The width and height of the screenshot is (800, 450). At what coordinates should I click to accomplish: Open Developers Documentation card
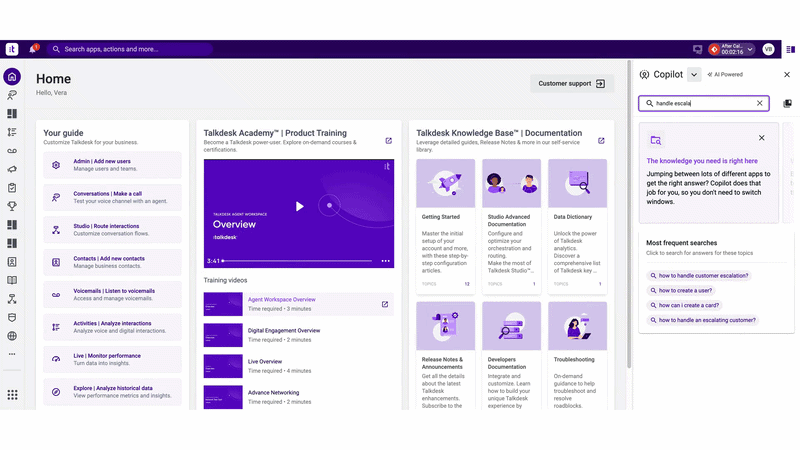[x=511, y=356]
